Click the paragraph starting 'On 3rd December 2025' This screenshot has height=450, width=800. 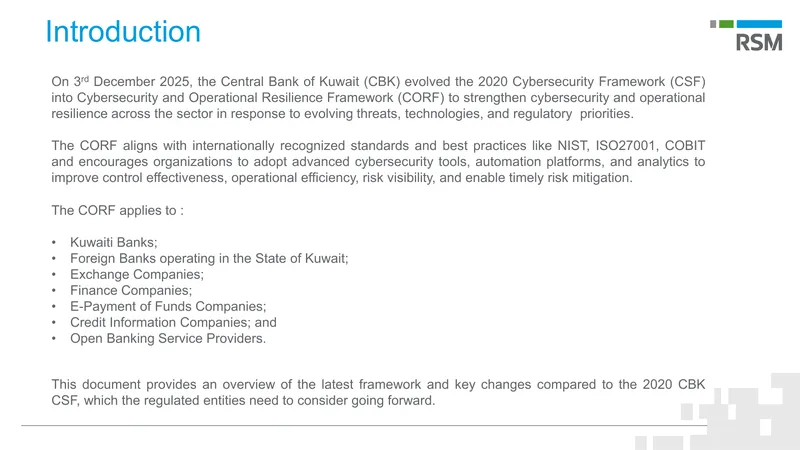pos(378,97)
